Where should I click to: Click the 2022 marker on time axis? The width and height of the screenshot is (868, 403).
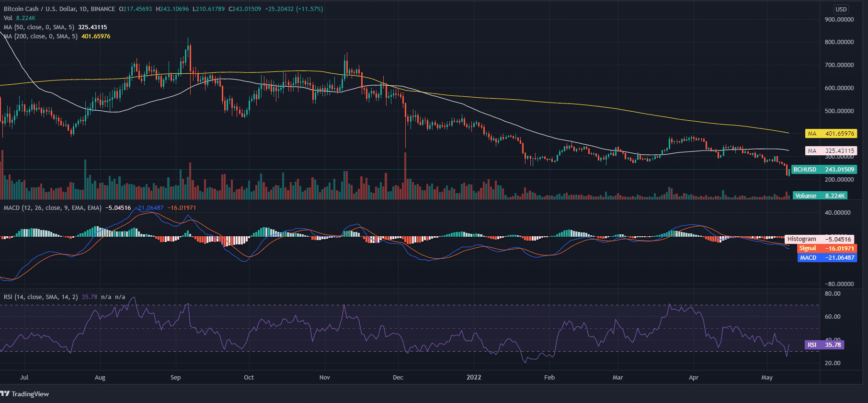click(474, 378)
